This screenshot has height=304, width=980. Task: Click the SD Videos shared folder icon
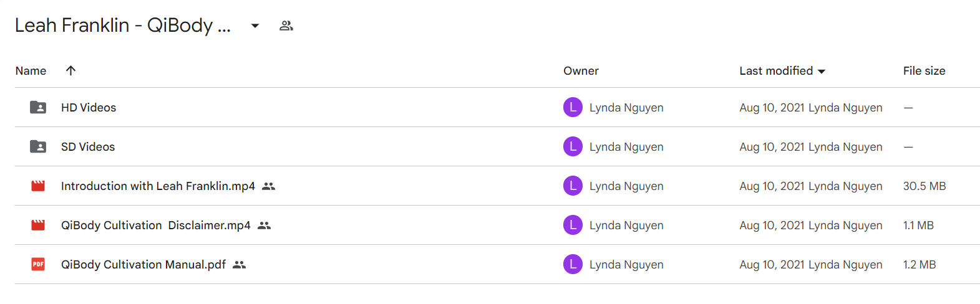point(38,146)
